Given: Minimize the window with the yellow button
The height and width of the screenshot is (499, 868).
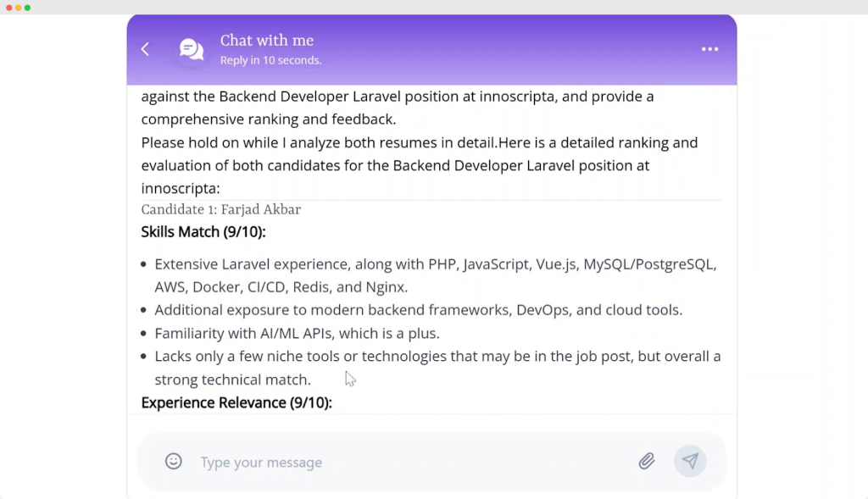Looking at the screenshot, I should click(18, 8).
